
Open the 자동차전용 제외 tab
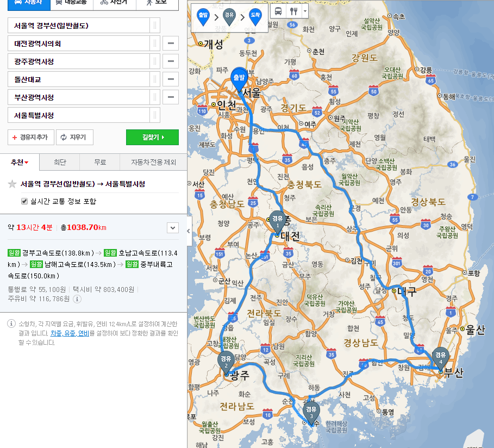point(153,162)
